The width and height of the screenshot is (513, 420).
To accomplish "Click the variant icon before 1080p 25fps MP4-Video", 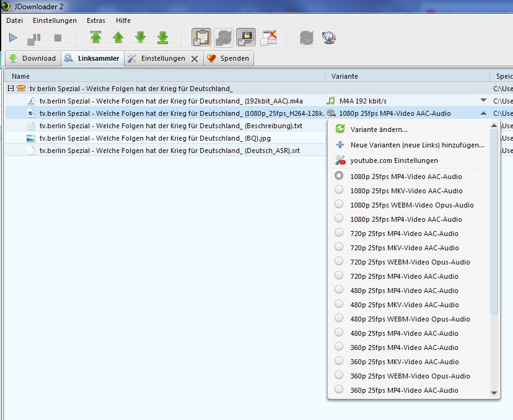I will coord(331,113).
